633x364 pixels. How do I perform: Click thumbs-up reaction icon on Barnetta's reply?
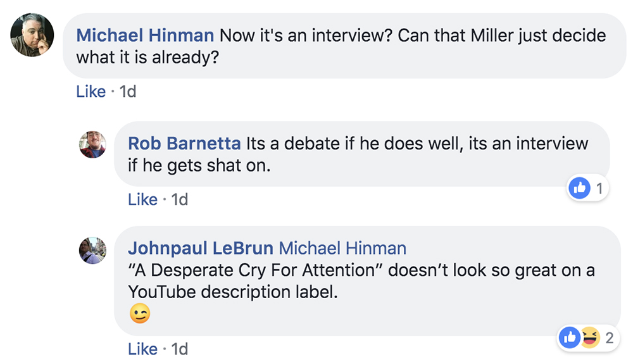pos(579,188)
